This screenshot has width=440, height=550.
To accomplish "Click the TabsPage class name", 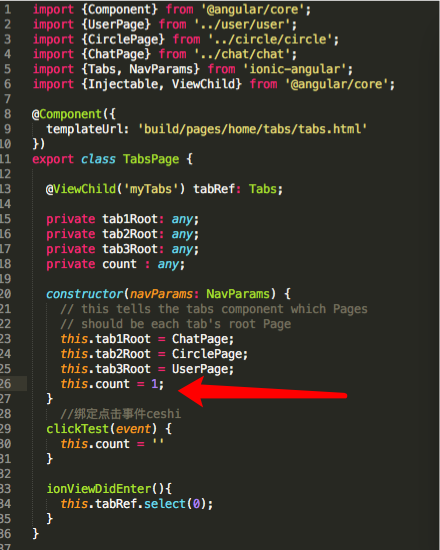I will 151,159.
